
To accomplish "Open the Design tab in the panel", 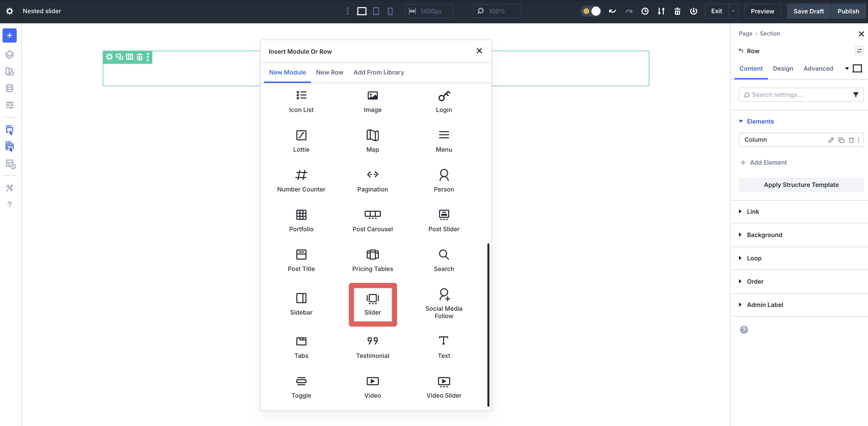I will tap(783, 68).
